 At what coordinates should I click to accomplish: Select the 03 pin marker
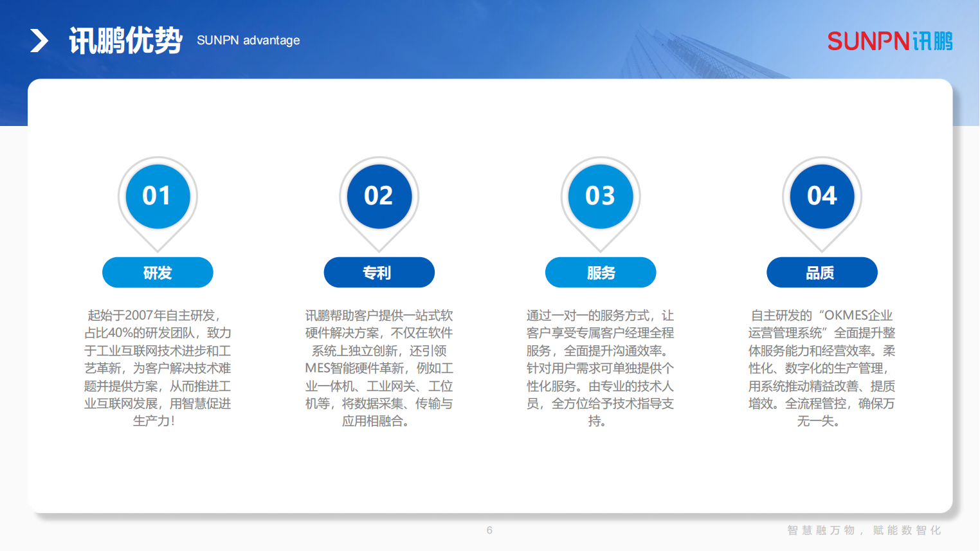(601, 204)
